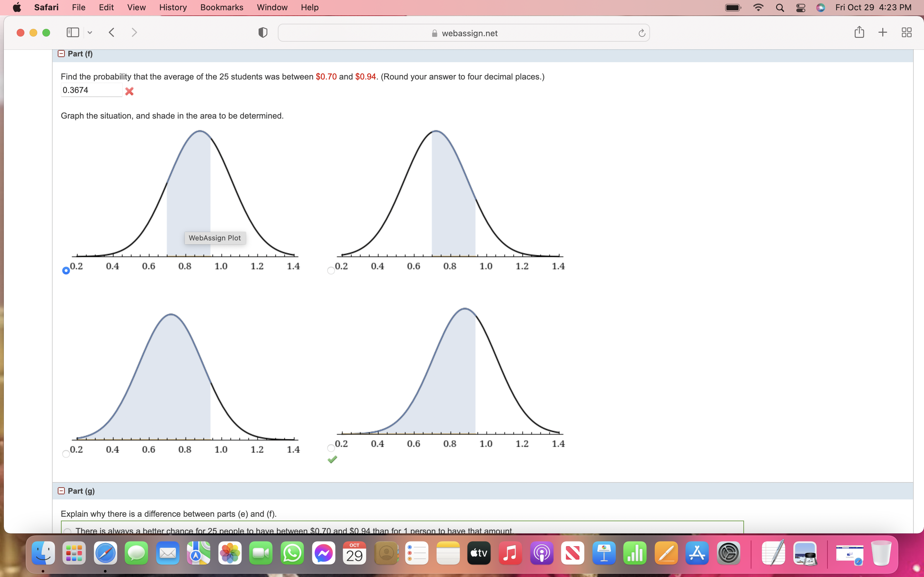Select the bottom-left graph radio button
The image size is (924, 577).
[x=66, y=454]
